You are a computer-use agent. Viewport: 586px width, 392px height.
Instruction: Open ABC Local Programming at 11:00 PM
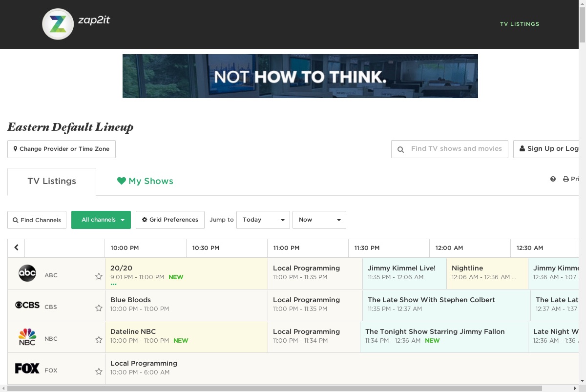tap(315, 273)
